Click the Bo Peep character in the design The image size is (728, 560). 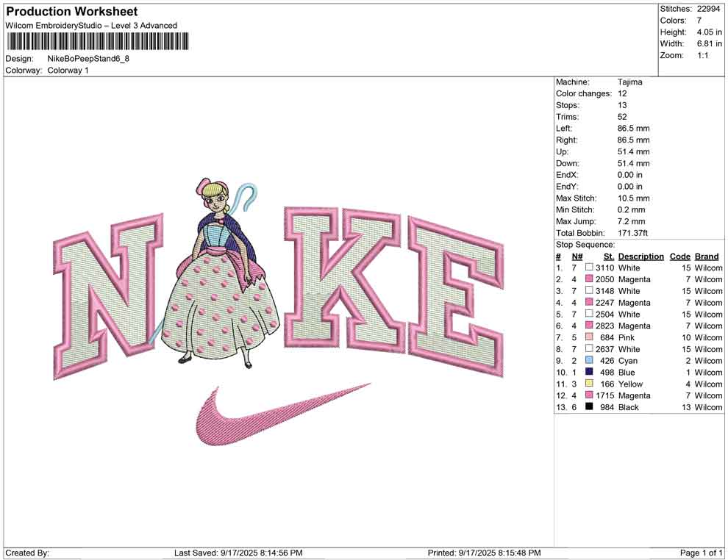pyautogui.click(x=221, y=273)
